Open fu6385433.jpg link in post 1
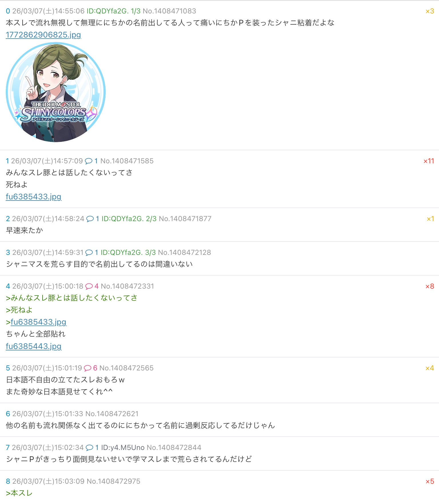The image size is (439, 504). (34, 197)
